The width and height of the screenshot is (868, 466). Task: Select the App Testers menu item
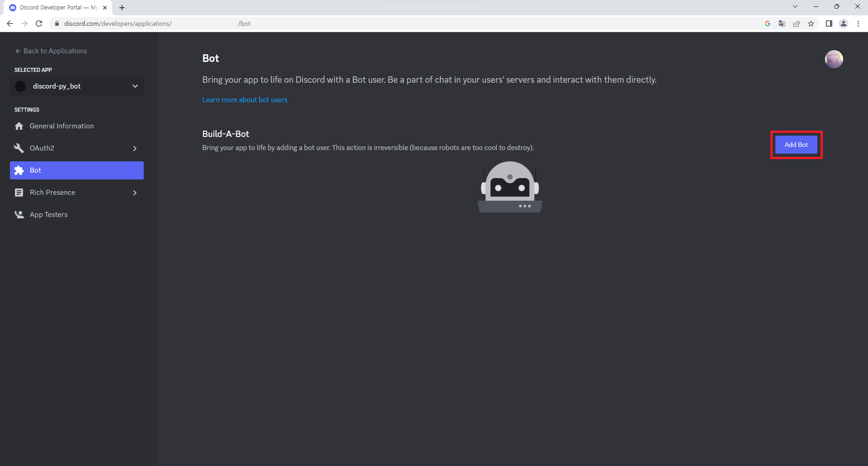tap(48, 215)
